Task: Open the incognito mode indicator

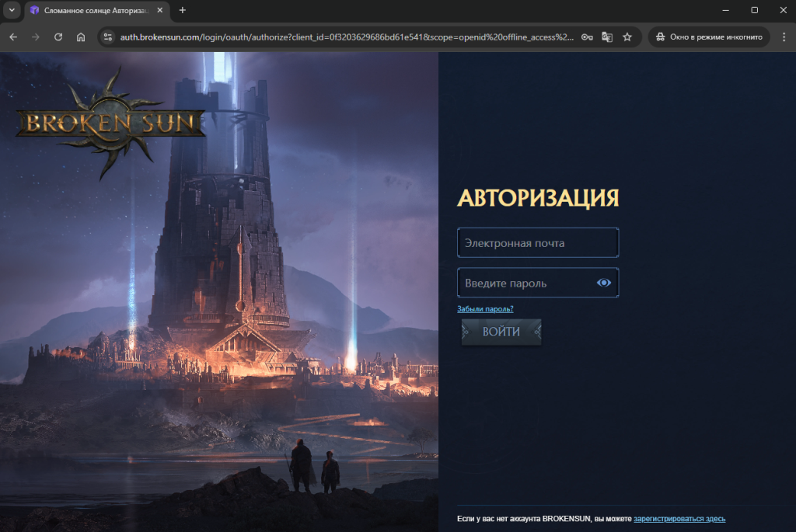Action: coord(709,37)
